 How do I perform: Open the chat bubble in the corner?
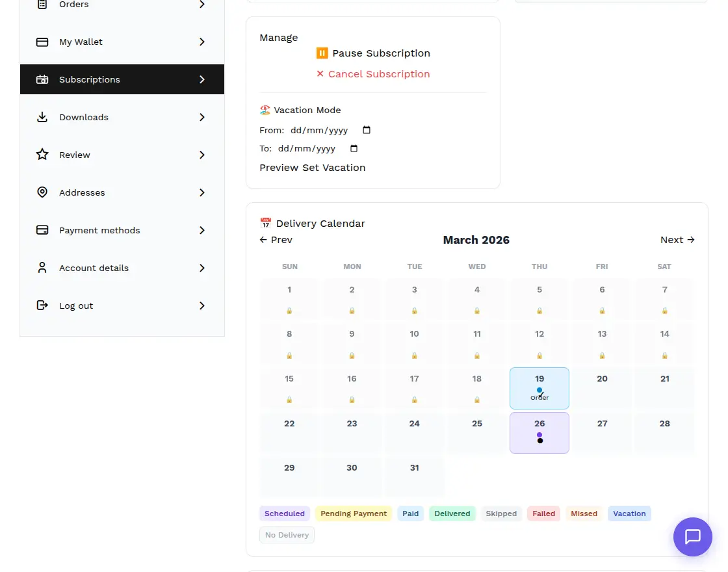(692, 537)
